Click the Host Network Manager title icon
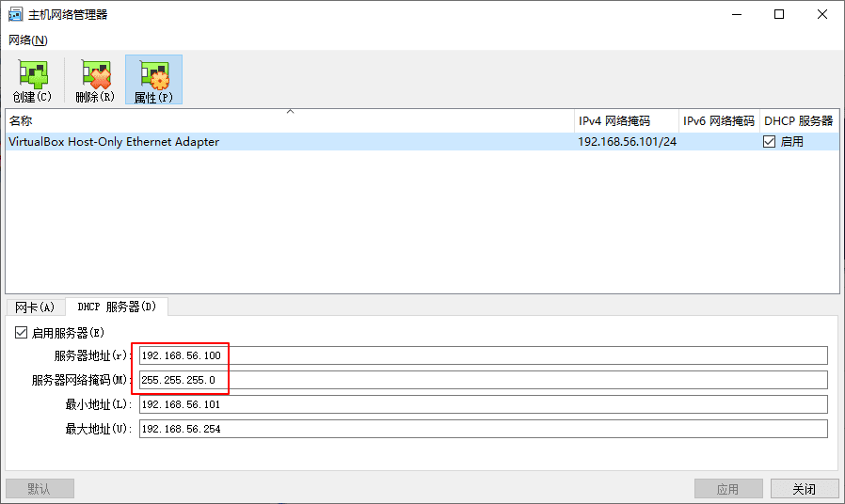 coord(16,14)
